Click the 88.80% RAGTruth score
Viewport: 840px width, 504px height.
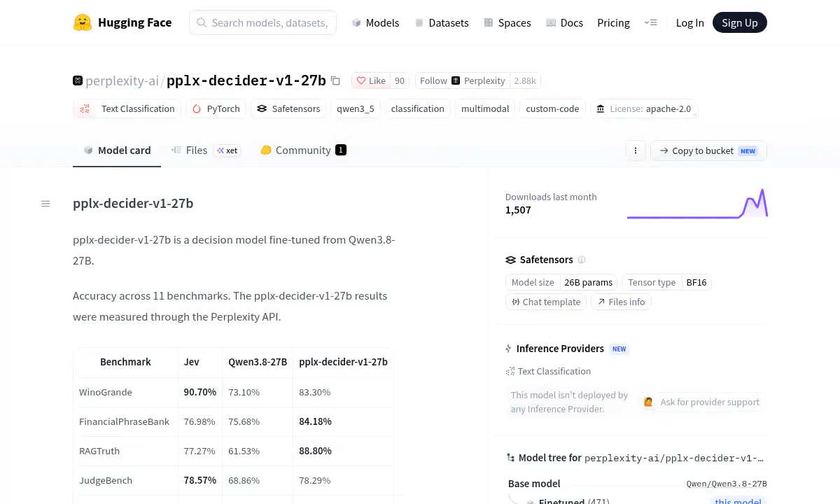(x=315, y=451)
